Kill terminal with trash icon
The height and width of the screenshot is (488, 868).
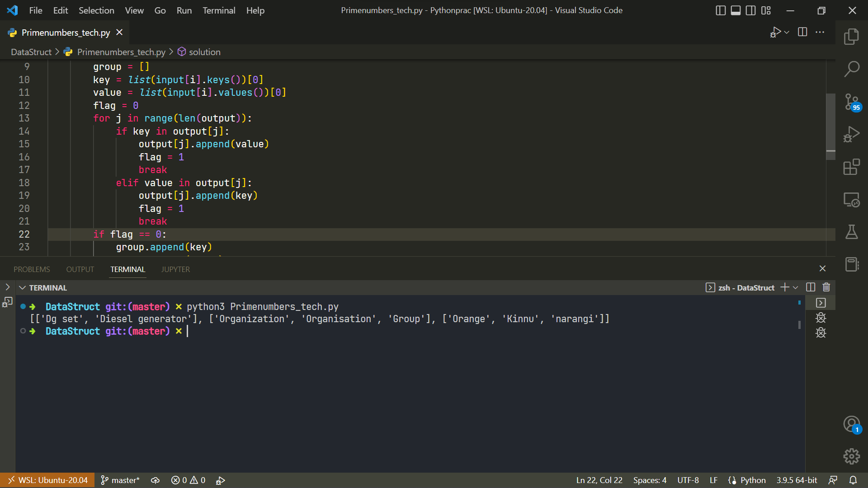826,287
